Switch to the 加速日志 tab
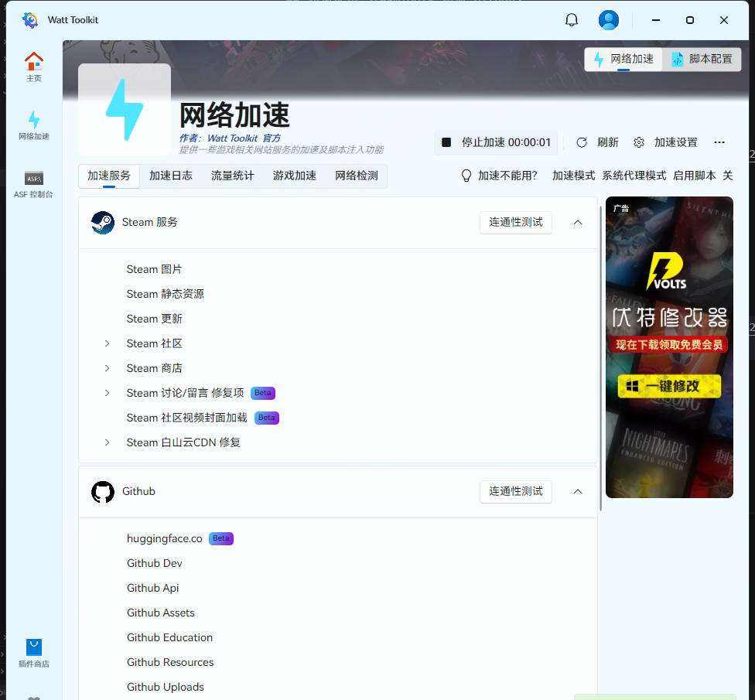This screenshot has height=700, width=755. click(x=171, y=176)
